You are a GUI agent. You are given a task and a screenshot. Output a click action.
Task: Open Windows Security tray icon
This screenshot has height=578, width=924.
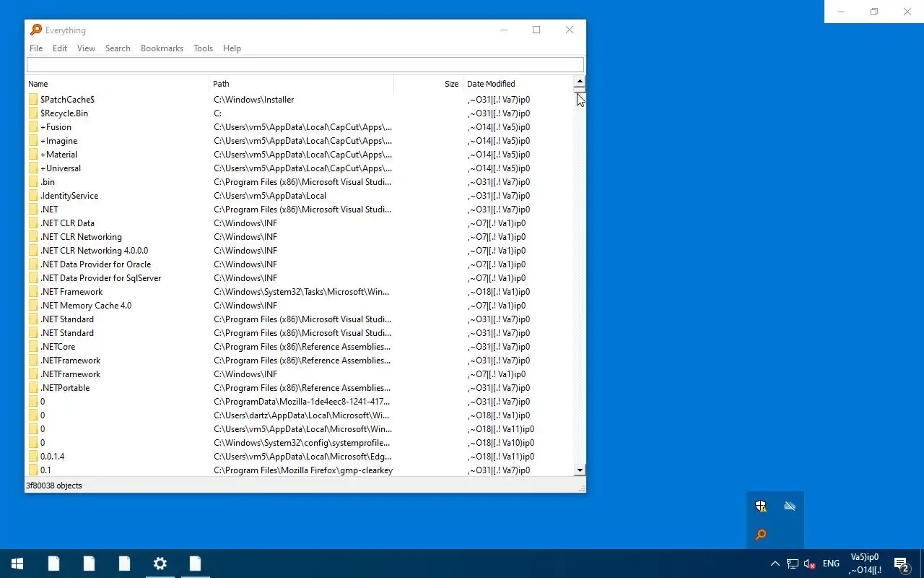[761, 506]
